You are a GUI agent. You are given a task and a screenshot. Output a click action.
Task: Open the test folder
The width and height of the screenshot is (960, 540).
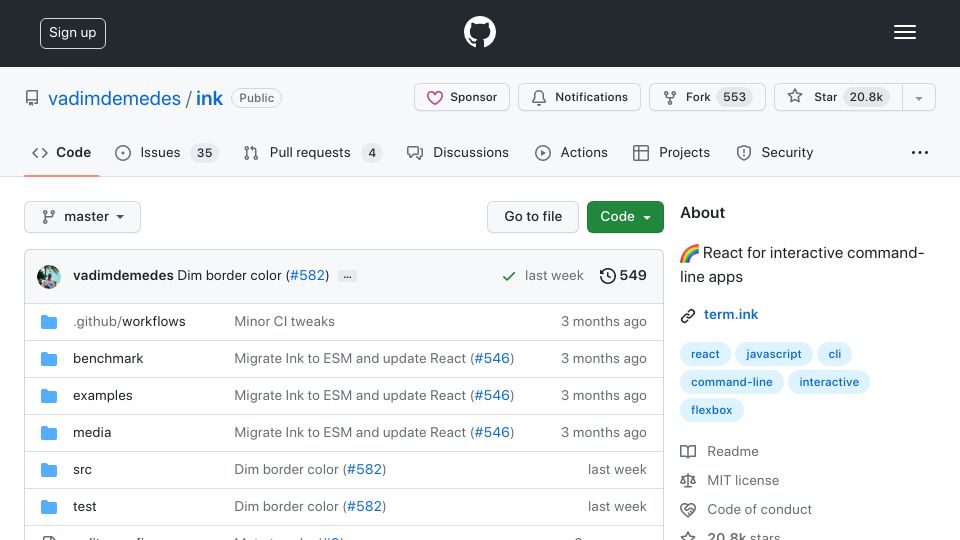[84, 507]
